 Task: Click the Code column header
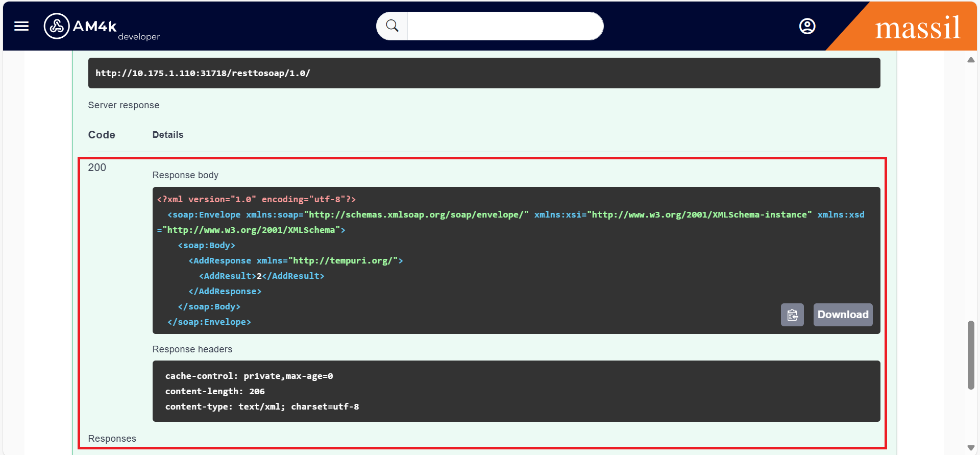(x=102, y=135)
